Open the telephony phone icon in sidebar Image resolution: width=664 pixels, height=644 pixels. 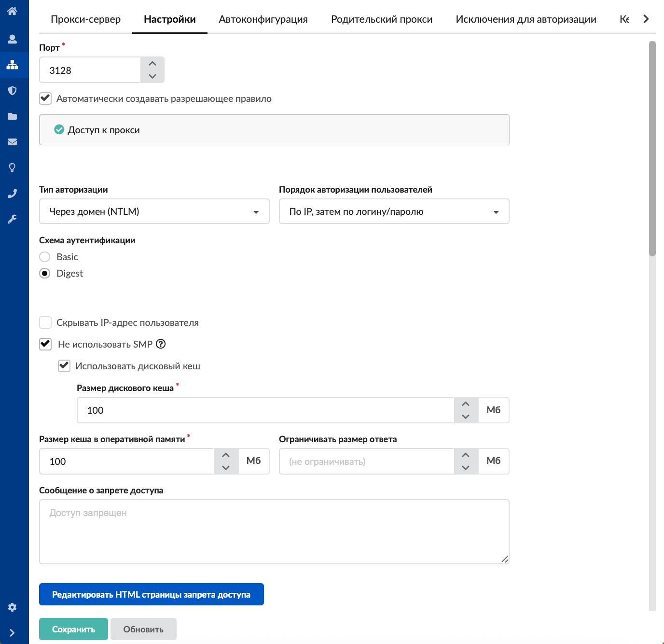pos(13,194)
